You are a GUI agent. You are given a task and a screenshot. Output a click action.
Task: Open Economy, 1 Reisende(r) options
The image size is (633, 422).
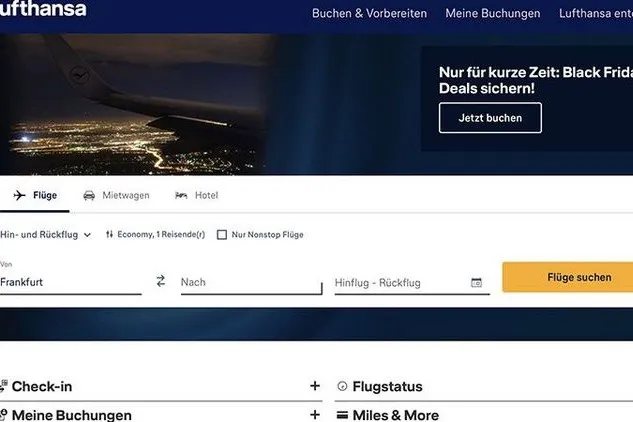[x=155, y=234]
